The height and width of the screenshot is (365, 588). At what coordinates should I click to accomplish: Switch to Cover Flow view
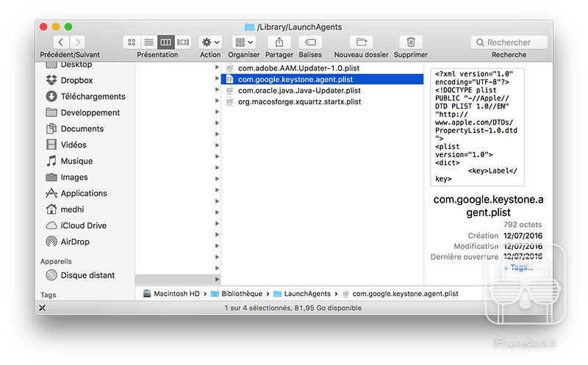click(183, 43)
